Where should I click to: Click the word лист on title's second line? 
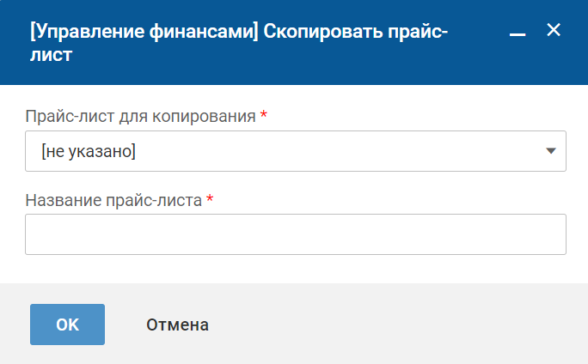pos(51,57)
